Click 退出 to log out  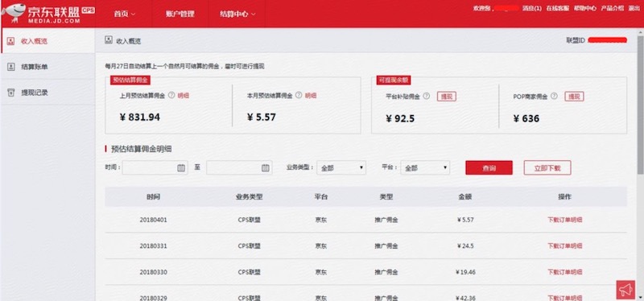pyautogui.click(x=634, y=8)
